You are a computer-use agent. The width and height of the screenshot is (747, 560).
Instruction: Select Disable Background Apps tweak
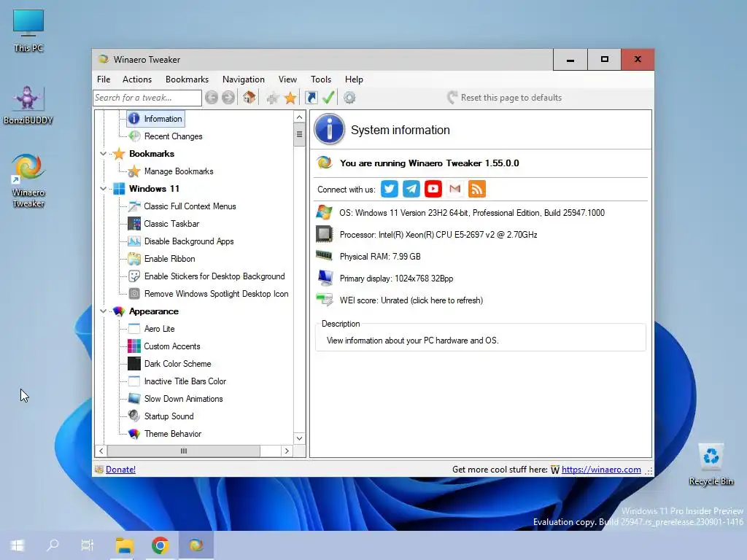click(189, 241)
